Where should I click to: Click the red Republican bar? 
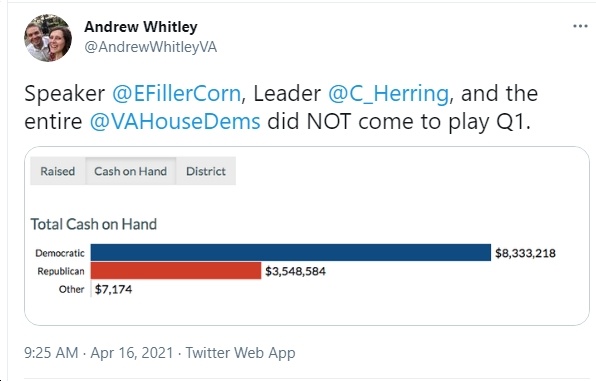(176, 271)
